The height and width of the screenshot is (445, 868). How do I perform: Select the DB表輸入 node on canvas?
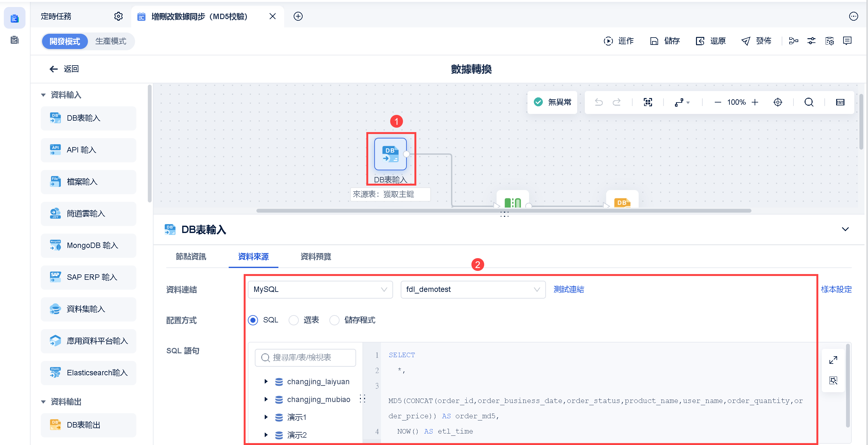click(390, 154)
